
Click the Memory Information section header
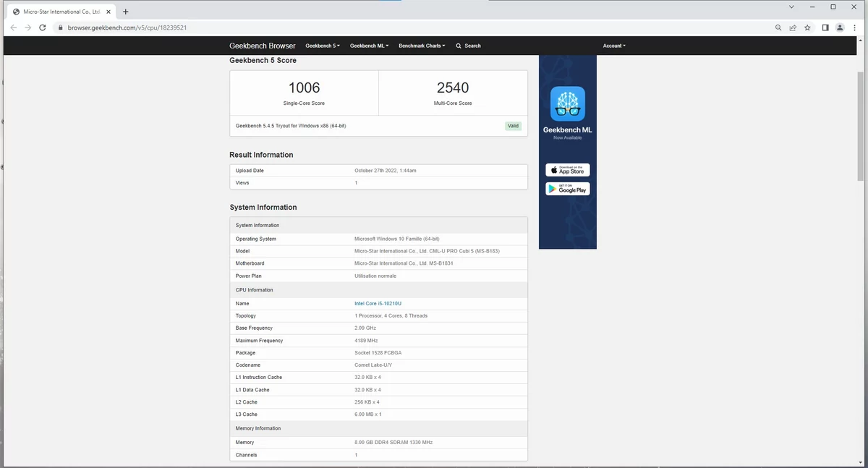click(379, 428)
